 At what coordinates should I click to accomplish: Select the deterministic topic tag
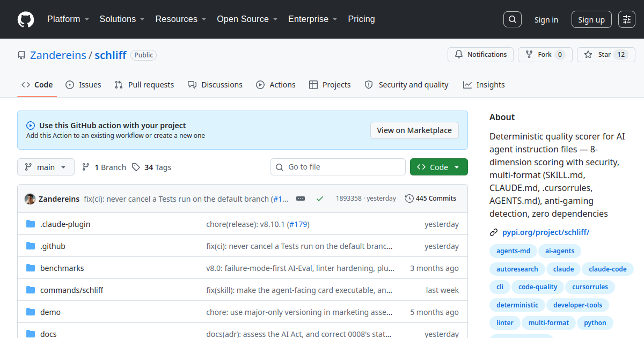click(x=517, y=305)
